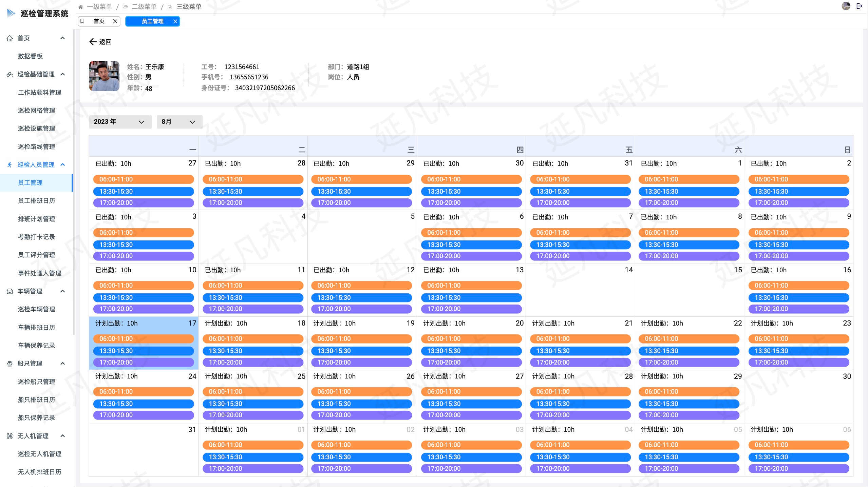This screenshot has width=868, height=487.
Task: Click the 巡检基础管理 sidebar icon
Action: pyautogui.click(x=10, y=74)
